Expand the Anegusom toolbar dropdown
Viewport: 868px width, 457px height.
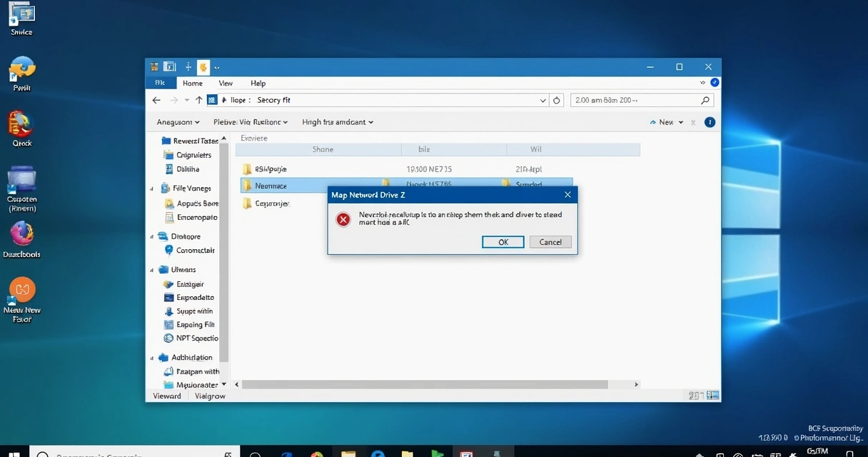[x=178, y=122]
